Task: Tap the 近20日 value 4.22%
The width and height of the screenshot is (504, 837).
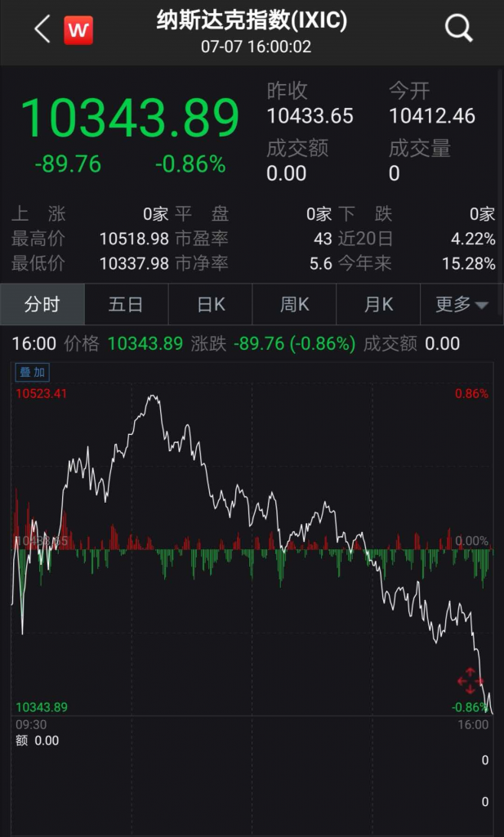Action: (x=473, y=239)
